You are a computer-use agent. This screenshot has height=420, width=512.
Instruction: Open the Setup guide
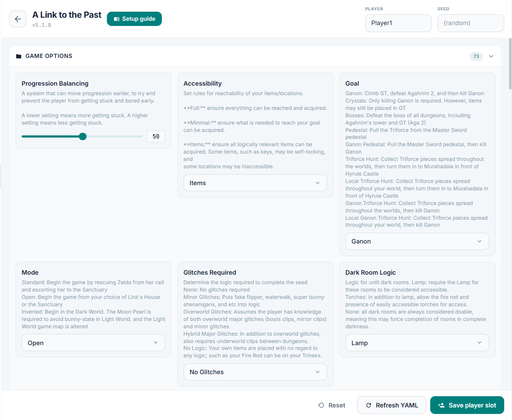134,19
